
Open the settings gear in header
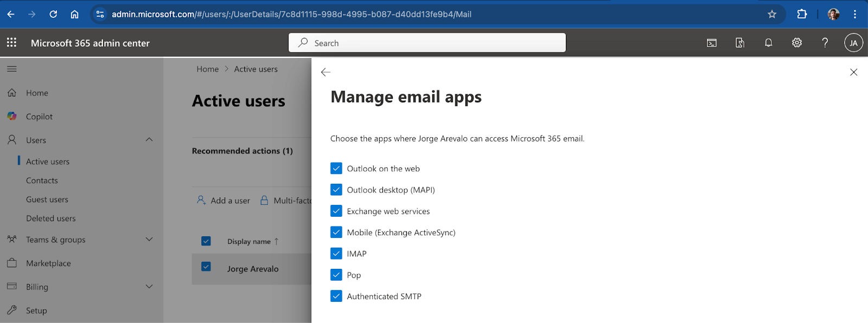797,43
